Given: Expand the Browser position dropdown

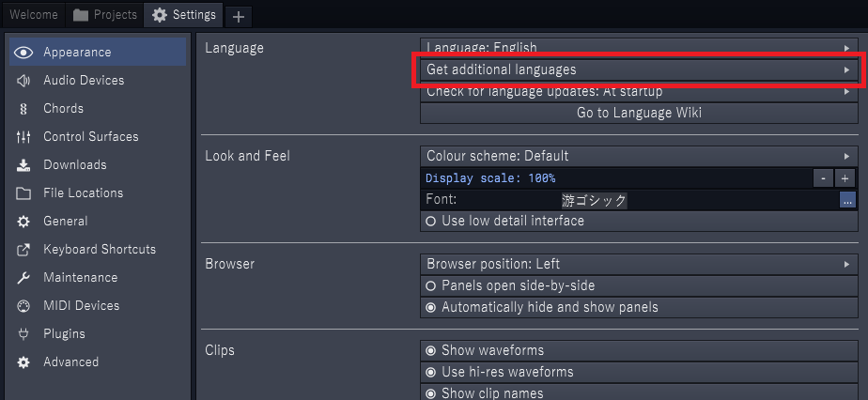Looking at the screenshot, I should click(638, 264).
